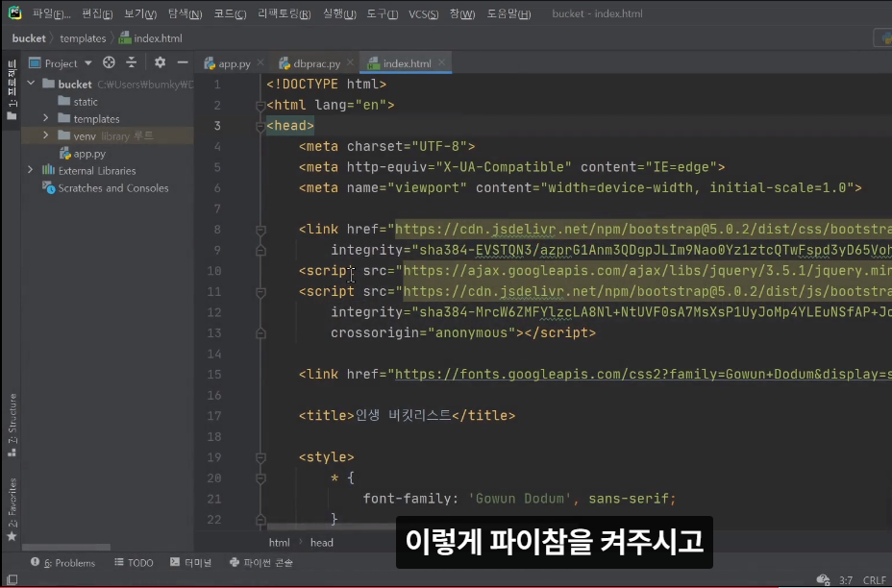Click the Google Fonts URL on line 15
Viewport: 892px width, 588px height.
pyautogui.click(x=643, y=374)
